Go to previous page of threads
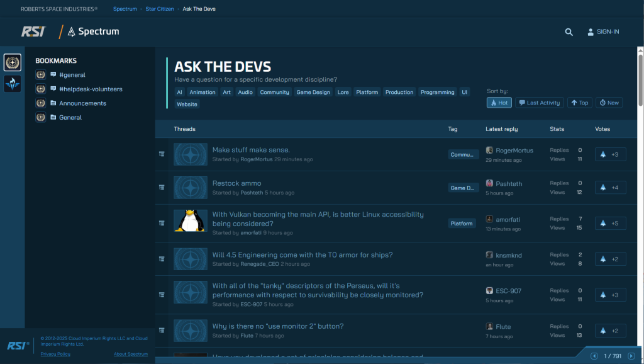The width and height of the screenshot is (644, 364). pos(594,356)
